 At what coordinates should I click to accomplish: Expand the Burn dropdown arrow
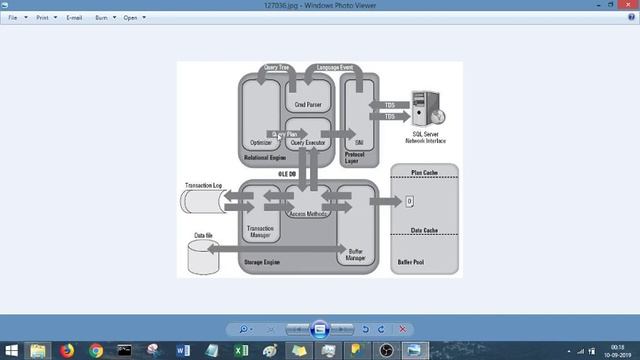pyautogui.click(x=114, y=18)
